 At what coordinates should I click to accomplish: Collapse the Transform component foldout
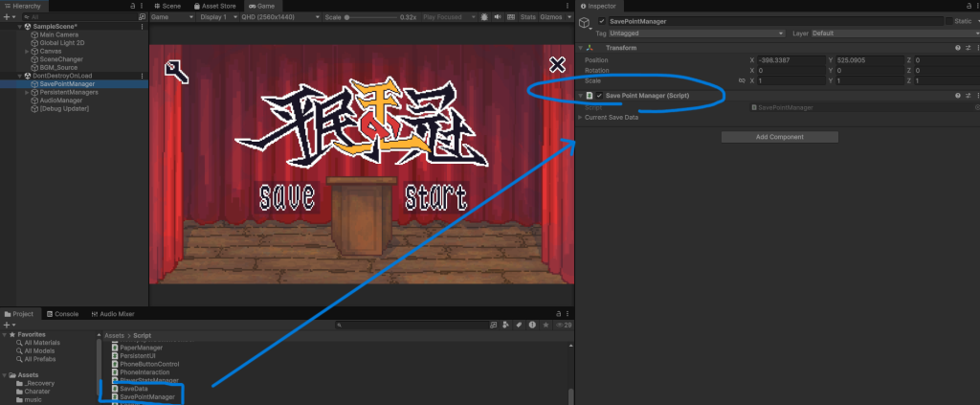click(x=581, y=48)
